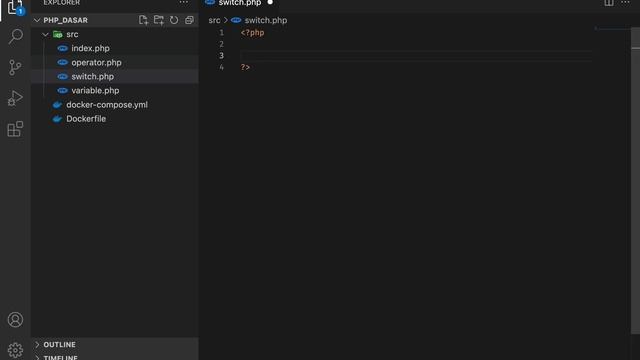Place cursor on the closing ?> line

pos(245,67)
